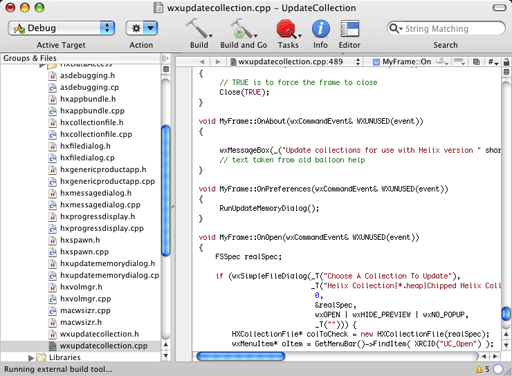This screenshot has height=376, width=512.
Task: Expand the Libraries group
Action: (31, 358)
